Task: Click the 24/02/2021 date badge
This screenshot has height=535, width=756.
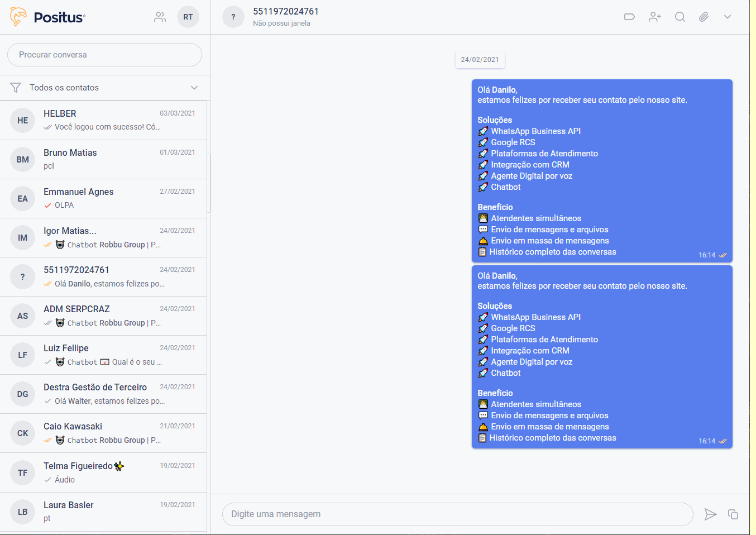Action: (x=480, y=60)
